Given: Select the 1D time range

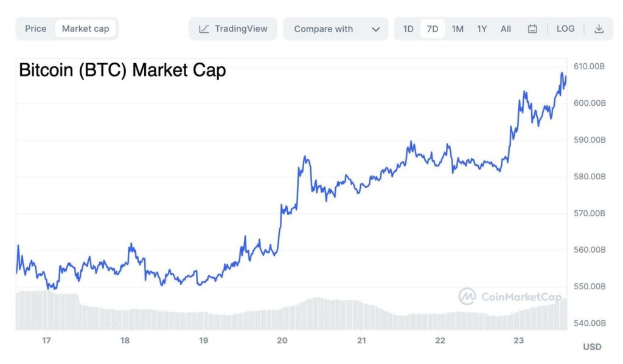Looking at the screenshot, I should [408, 29].
